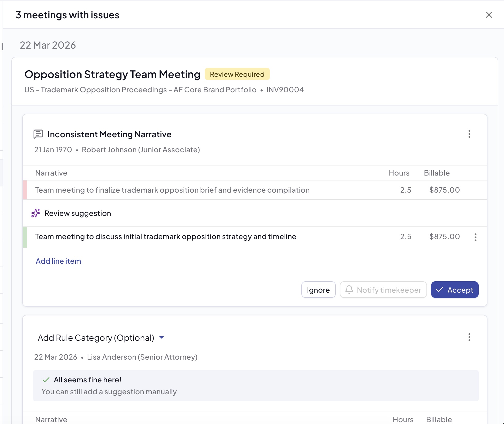Accept the review suggestion
Viewport: 504px width, 424px height.
coord(455,290)
